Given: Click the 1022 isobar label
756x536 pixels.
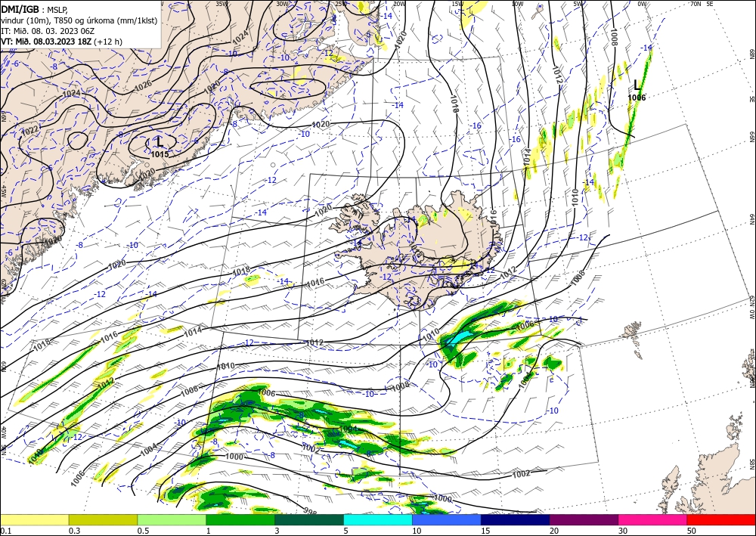Looking at the screenshot, I should (x=31, y=130).
